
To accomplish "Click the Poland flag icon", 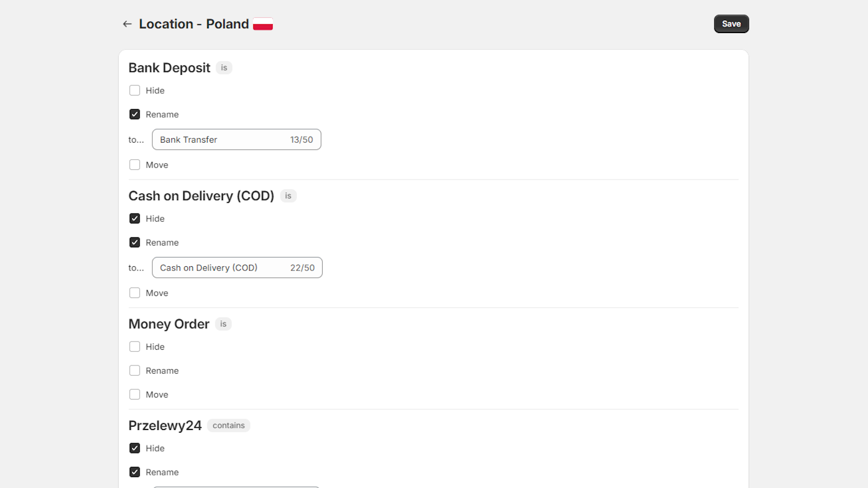I will 263,24.
